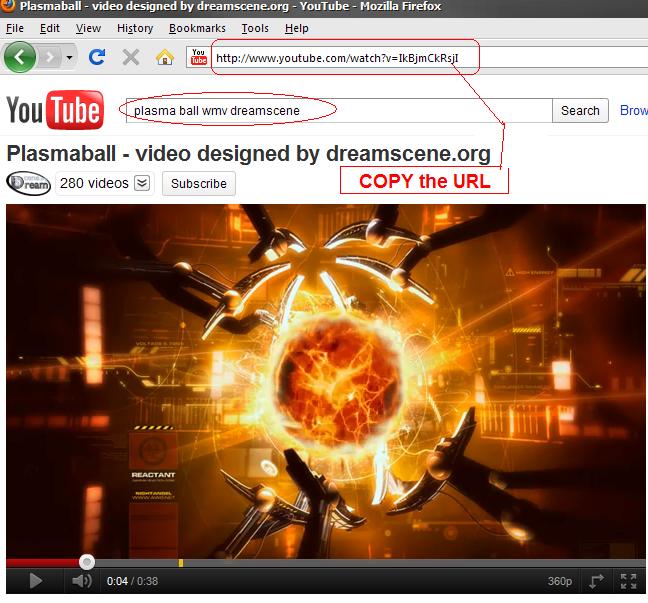648x603 pixels.
Task: Click the YouTube logo
Action: pos(55,110)
